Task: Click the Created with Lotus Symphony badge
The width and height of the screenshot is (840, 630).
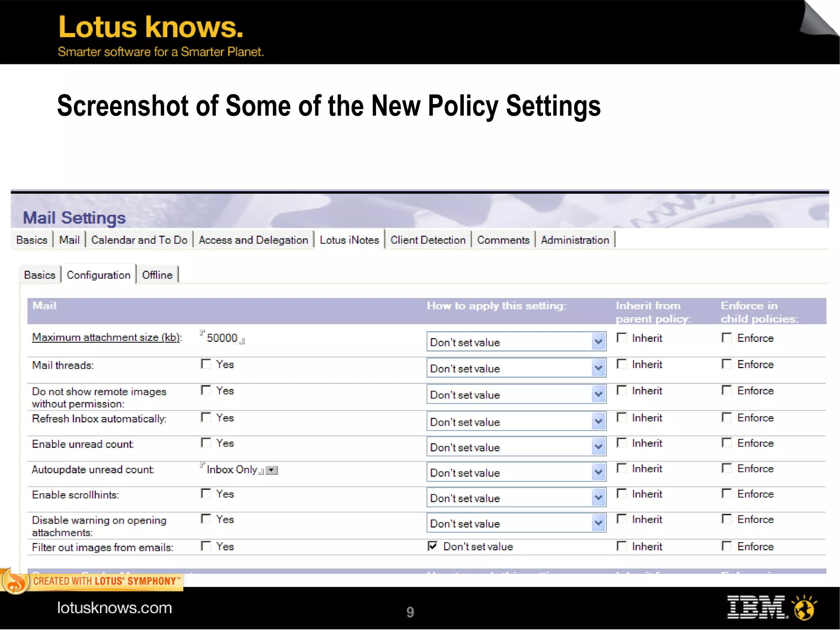Action: [92, 581]
